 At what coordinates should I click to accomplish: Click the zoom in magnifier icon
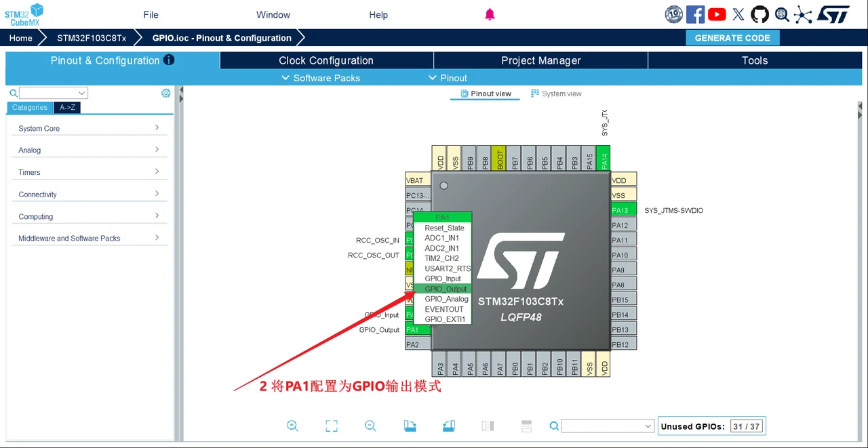(292, 426)
